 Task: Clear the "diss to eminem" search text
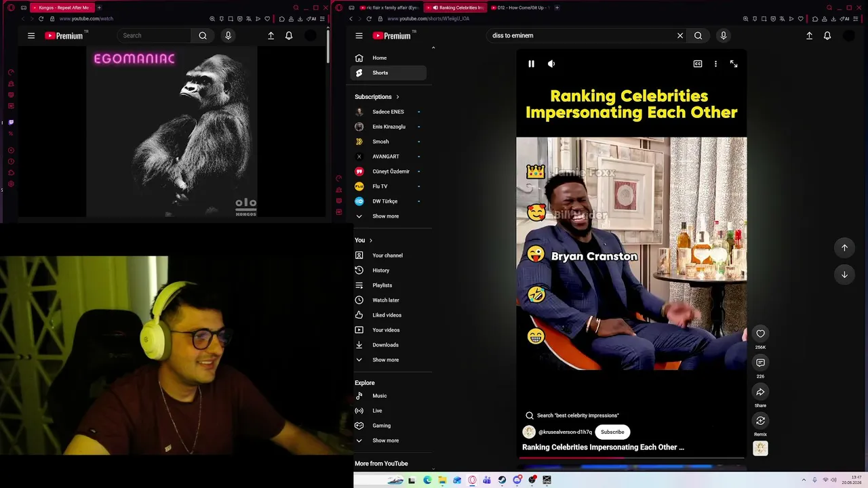coord(680,35)
